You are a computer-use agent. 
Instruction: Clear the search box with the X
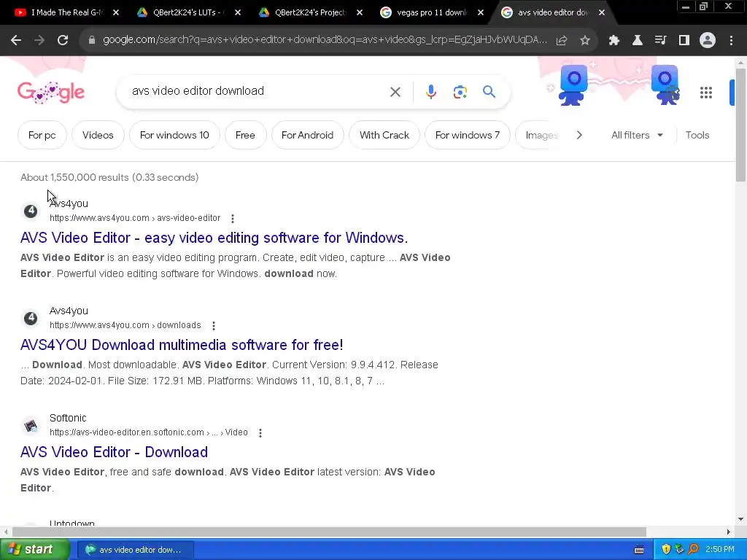(395, 92)
